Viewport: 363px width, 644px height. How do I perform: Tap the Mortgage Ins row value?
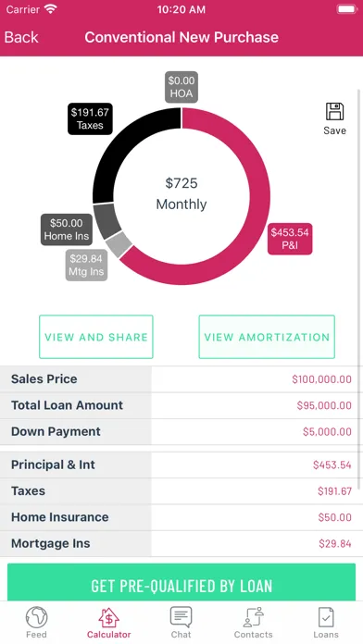(x=335, y=544)
